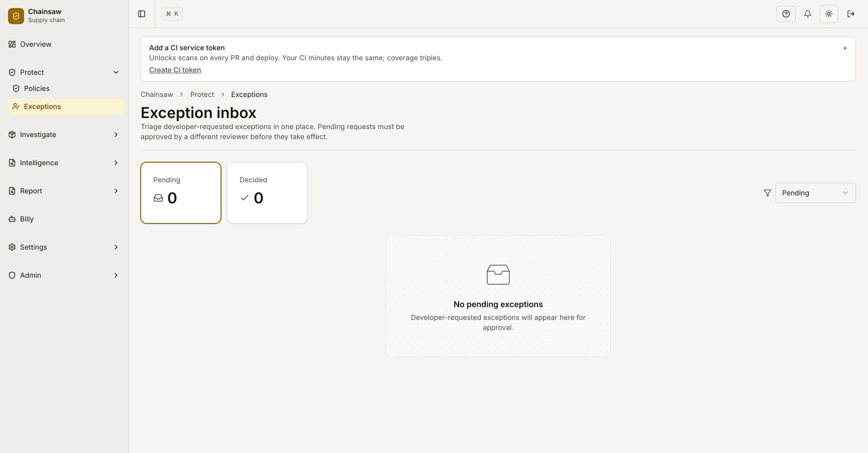
Task: Click the Decided checkmark icon
Action: (x=245, y=198)
